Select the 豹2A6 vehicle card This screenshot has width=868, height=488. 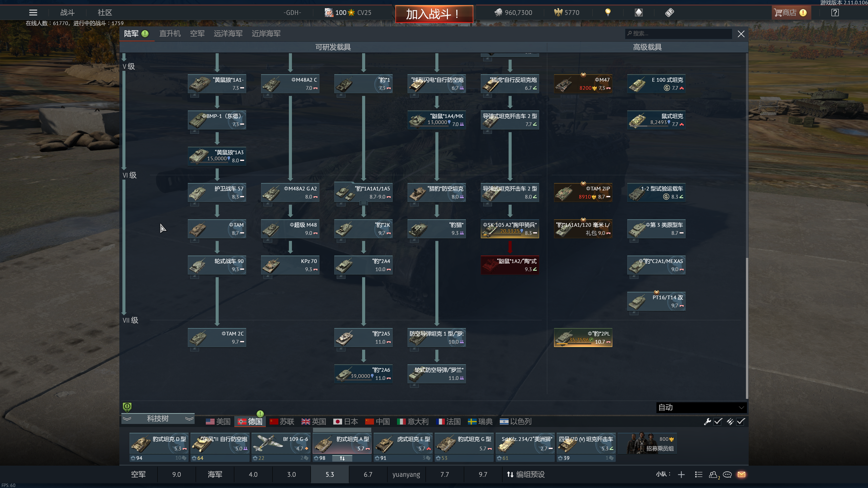pyautogui.click(x=363, y=374)
